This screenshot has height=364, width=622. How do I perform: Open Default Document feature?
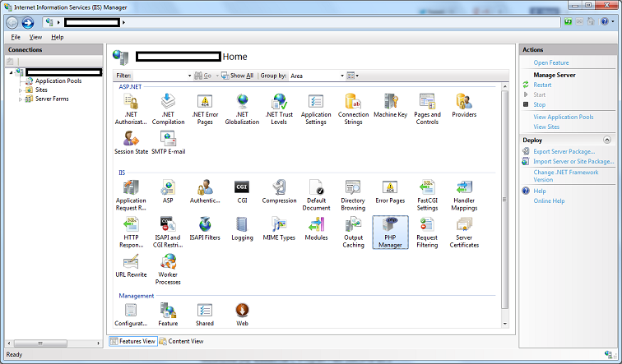(x=316, y=196)
